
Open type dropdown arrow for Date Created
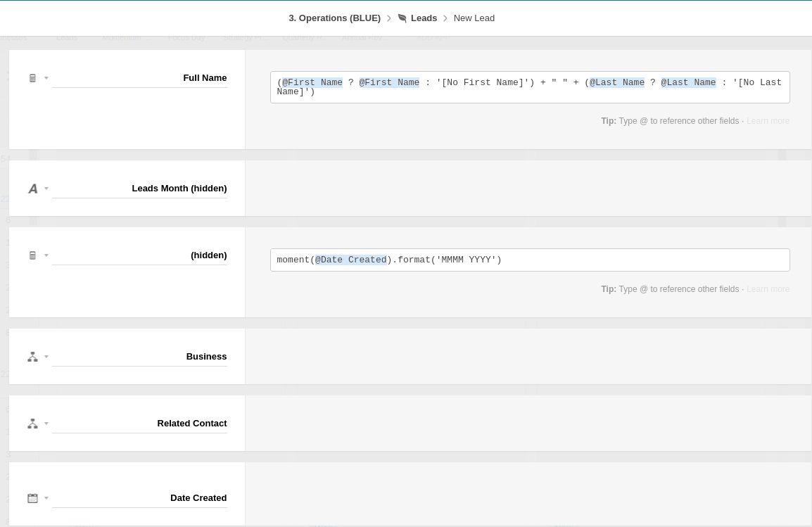coord(46,498)
